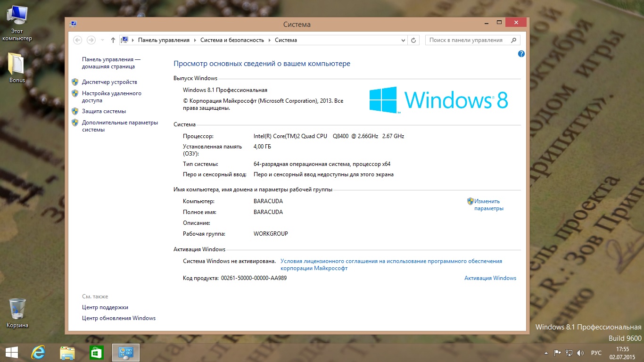Screen dimensions: 644x362
Task: Refresh the System page
Action: 413,41
